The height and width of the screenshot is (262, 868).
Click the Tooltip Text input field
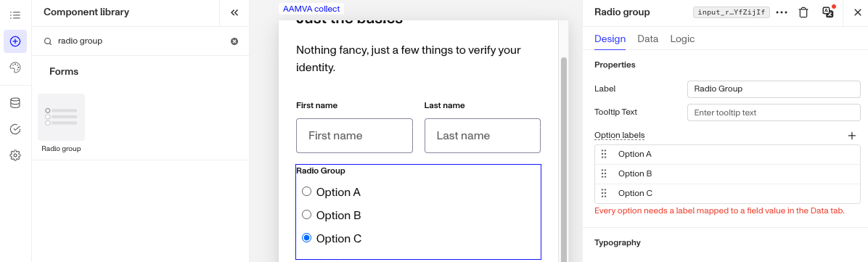774,112
